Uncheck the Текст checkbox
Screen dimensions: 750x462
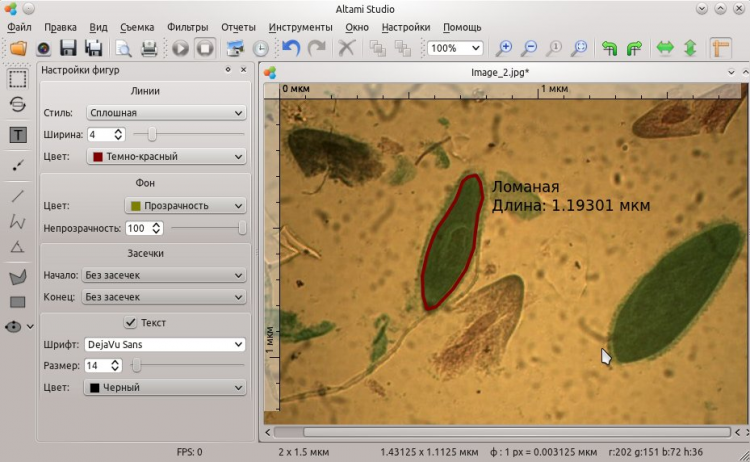[x=130, y=323]
